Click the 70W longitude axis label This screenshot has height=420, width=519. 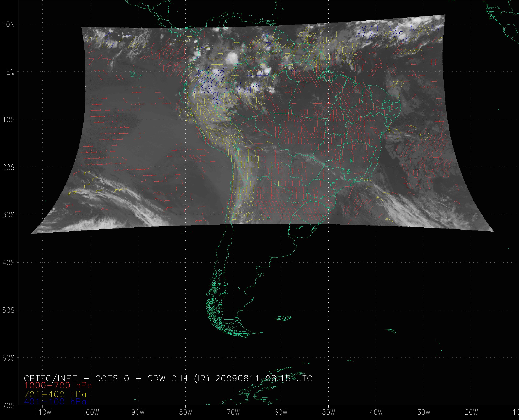click(234, 412)
